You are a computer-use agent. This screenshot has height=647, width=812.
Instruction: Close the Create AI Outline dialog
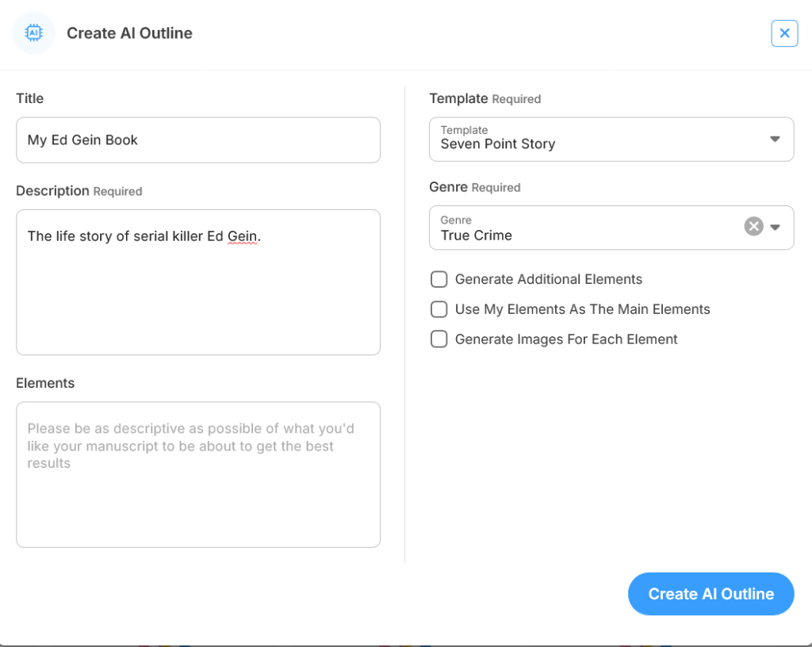pos(784,33)
